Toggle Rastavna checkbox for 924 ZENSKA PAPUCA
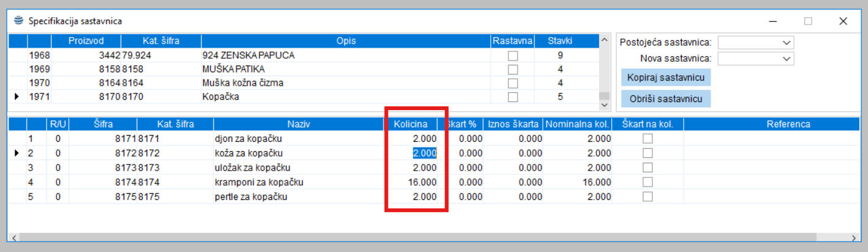Image resolution: width=868 pixels, height=252 pixels. click(512, 55)
